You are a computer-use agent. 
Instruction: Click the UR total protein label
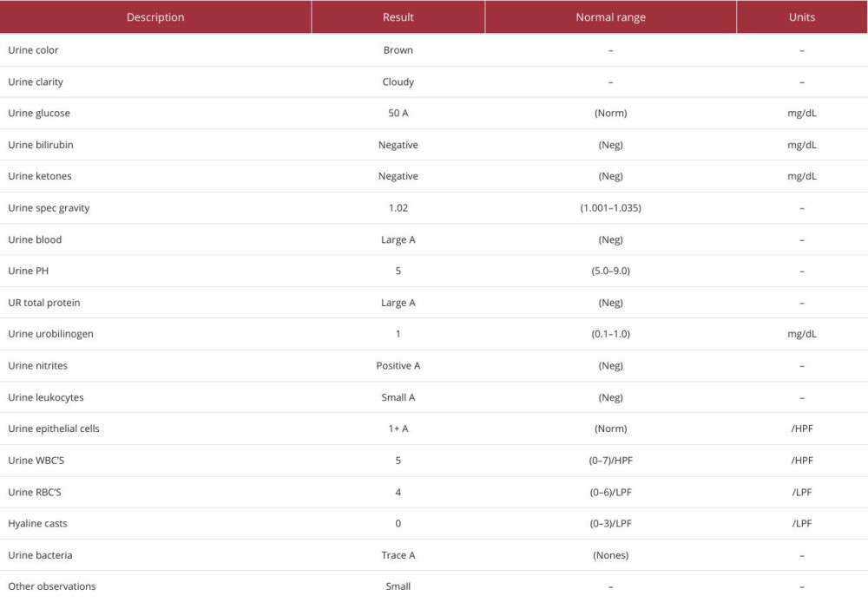[x=44, y=303]
